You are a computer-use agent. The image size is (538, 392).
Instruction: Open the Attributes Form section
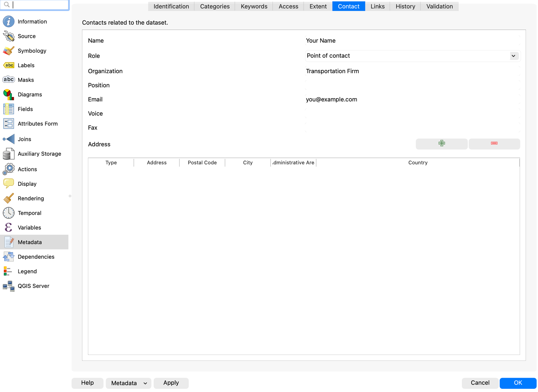pyautogui.click(x=34, y=124)
